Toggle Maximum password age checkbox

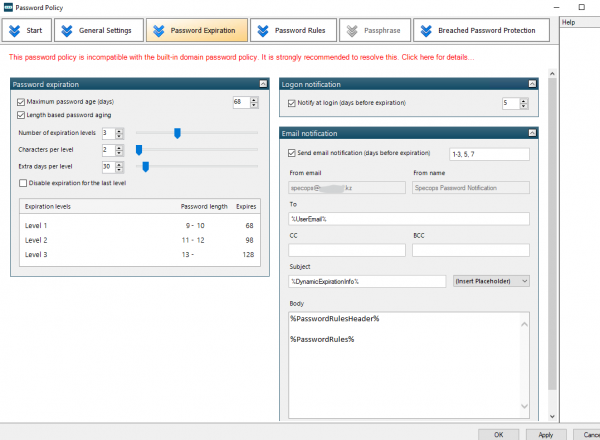click(22, 102)
